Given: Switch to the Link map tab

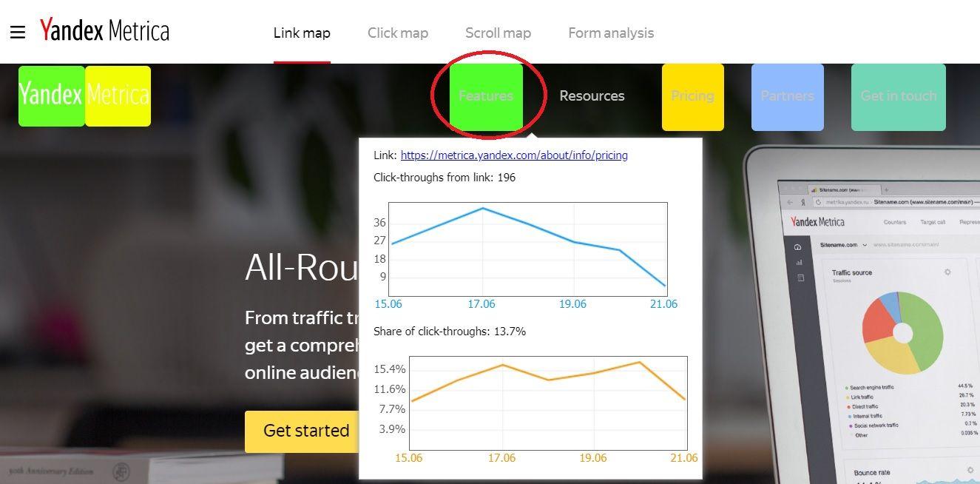Looking at the screenshot, I should point(302,33).
